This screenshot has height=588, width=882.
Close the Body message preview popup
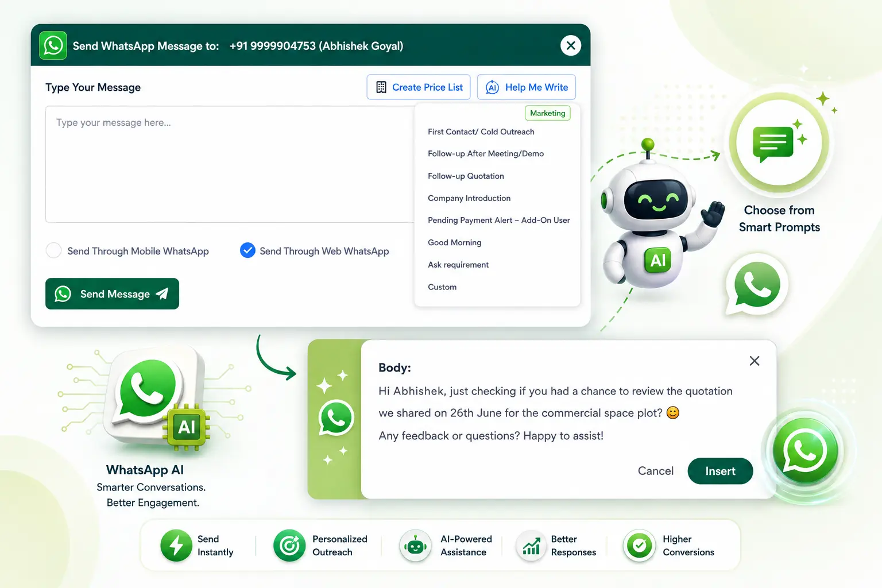click(755, 361)
